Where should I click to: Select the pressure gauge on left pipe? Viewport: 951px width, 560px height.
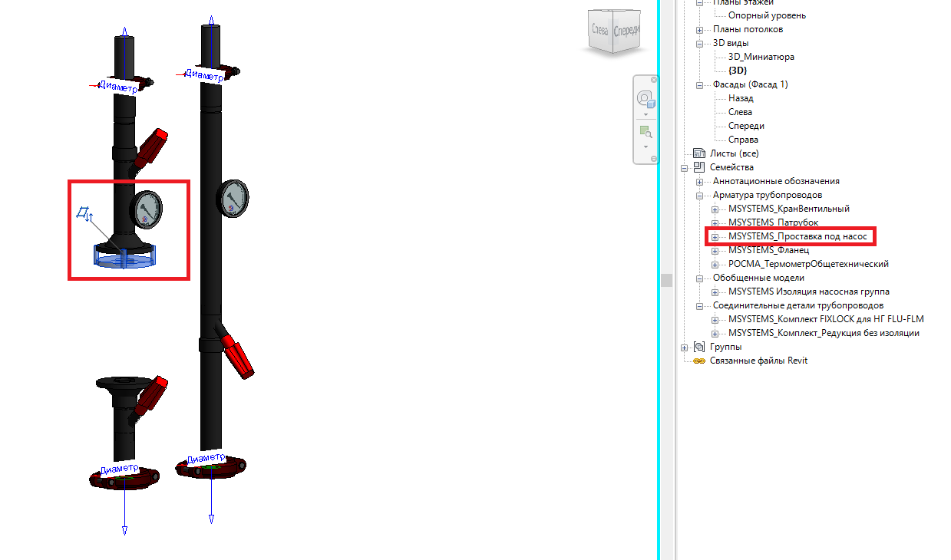click(x=147, y=209)
